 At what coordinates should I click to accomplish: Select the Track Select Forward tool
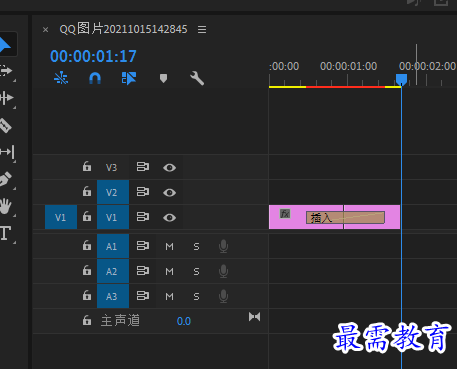coord(6,71)
